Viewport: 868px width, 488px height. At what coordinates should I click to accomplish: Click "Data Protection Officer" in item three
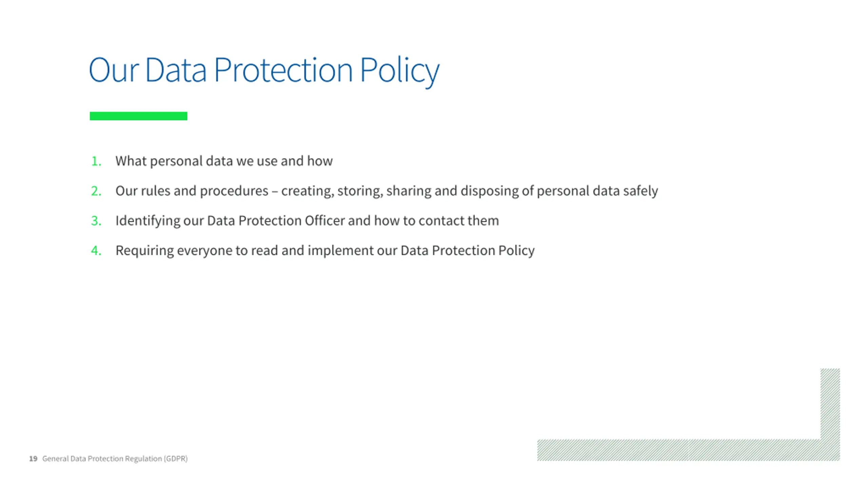tap(276, 221)
